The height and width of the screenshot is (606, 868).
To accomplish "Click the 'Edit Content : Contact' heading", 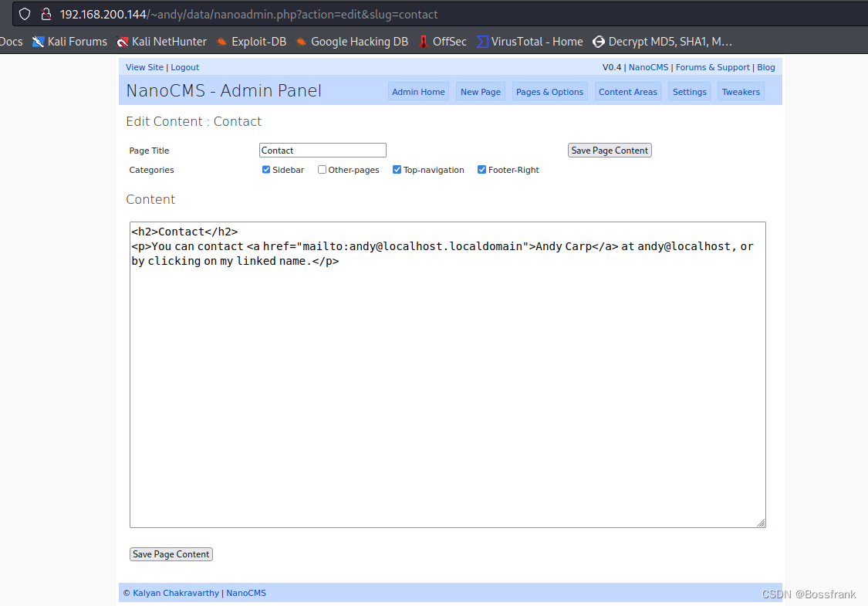I will (194, 121).
